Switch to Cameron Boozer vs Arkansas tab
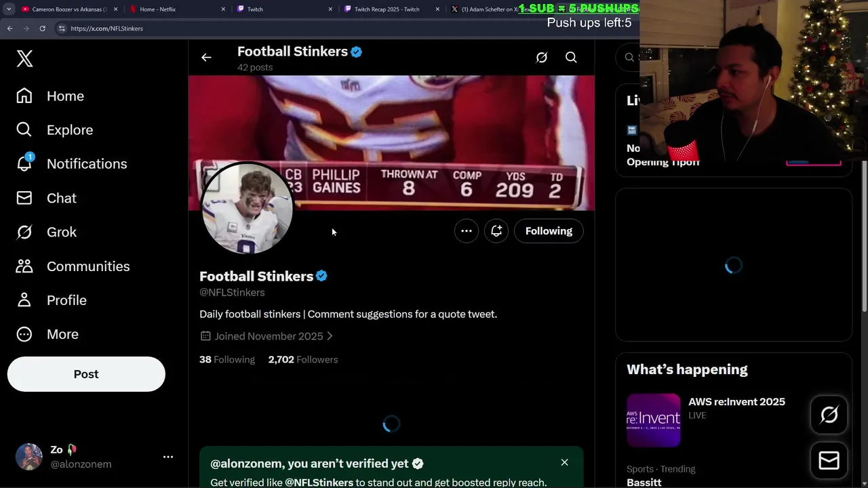This screenshot has height=488, width=868. tap(70, 9)
